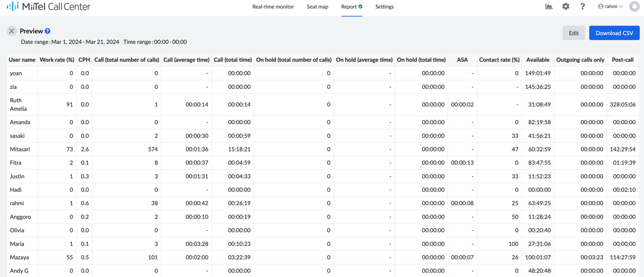Open the Settings tab
Viewport: 644px width, 277px height.
(384, 7)
